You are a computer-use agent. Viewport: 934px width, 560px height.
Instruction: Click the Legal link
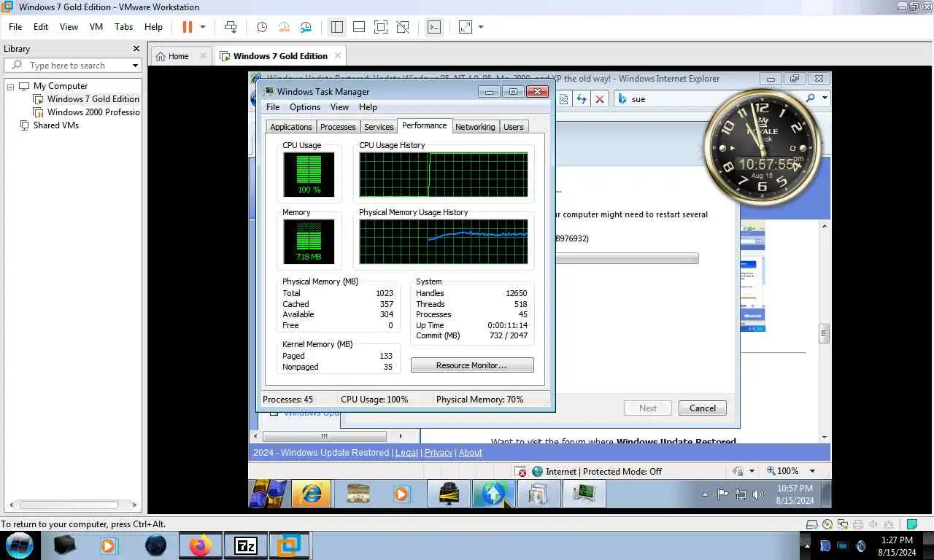click(x=406, y=453)
